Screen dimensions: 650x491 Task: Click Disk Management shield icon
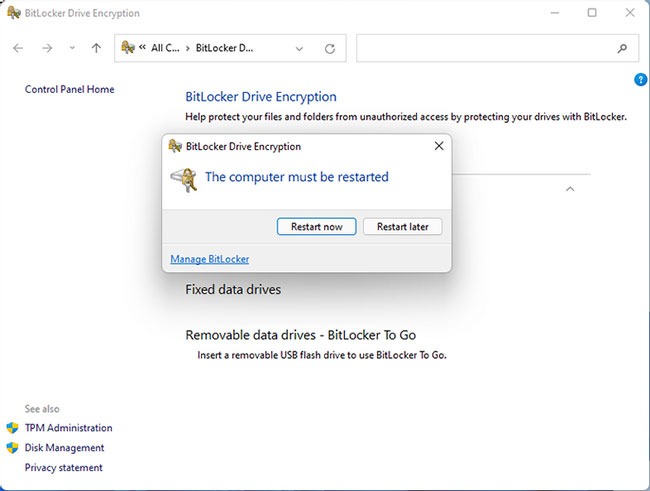[12, 447]
